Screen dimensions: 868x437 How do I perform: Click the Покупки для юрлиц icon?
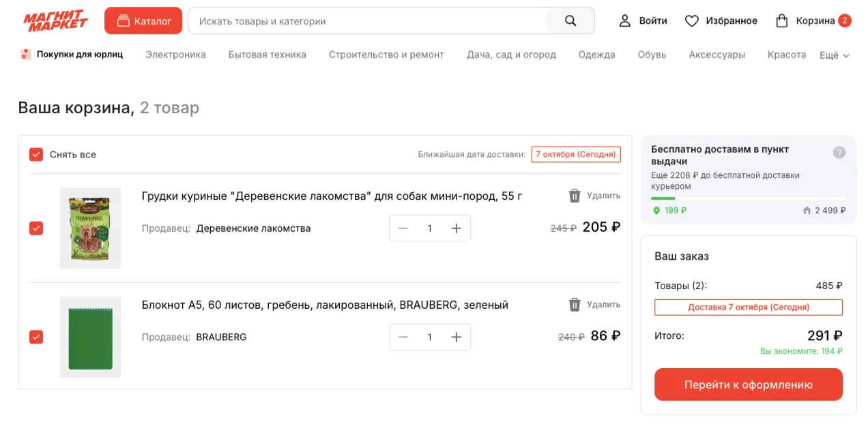click(26, 55)
